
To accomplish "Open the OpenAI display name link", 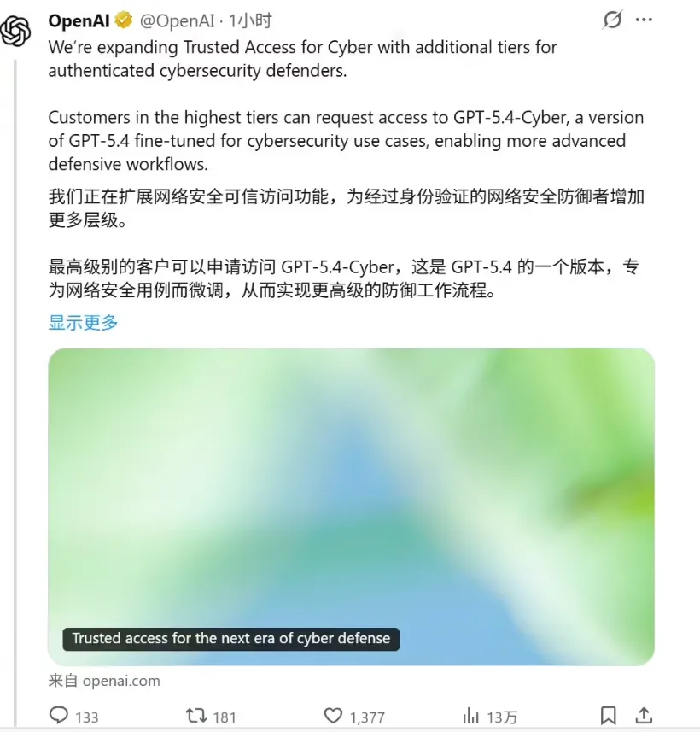I will [79, 21].
